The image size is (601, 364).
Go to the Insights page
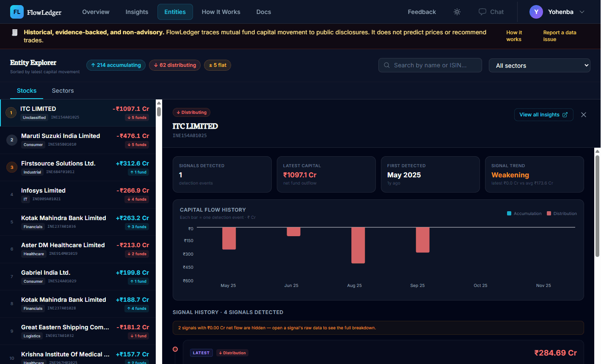[137, 12]
